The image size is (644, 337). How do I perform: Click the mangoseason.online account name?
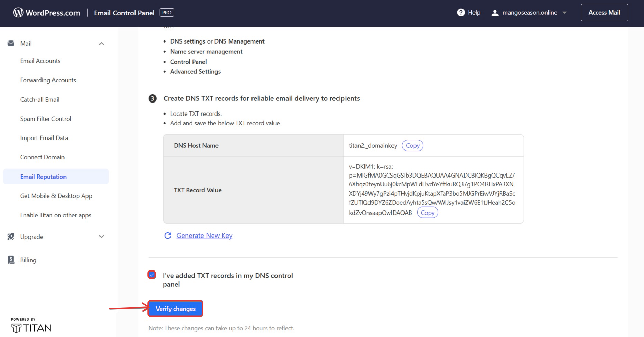[530, 13]
